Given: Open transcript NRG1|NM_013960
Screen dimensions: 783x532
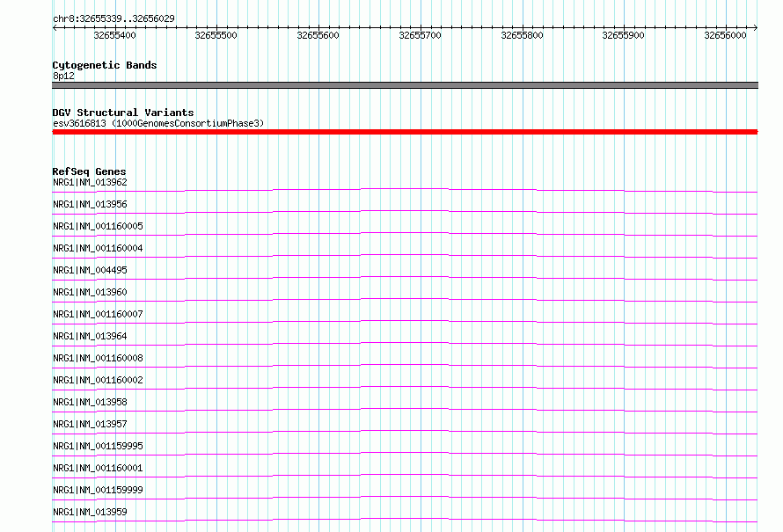Looking at the screenshot, I should click(x=90, y=292).
